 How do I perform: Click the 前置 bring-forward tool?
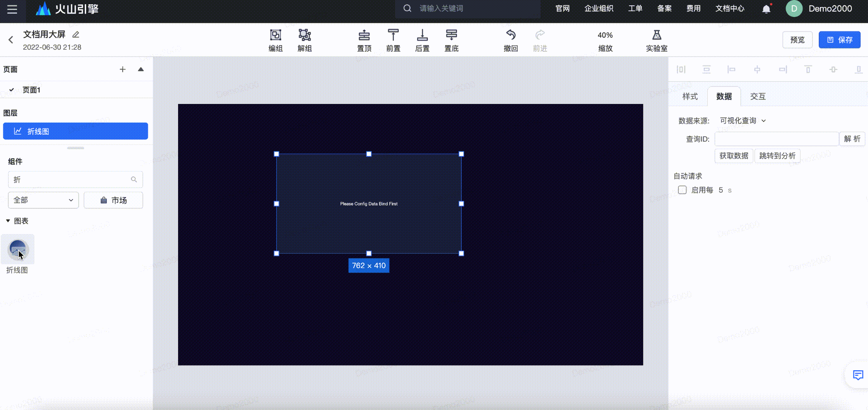pyautogui.click(x=393, y=40)
